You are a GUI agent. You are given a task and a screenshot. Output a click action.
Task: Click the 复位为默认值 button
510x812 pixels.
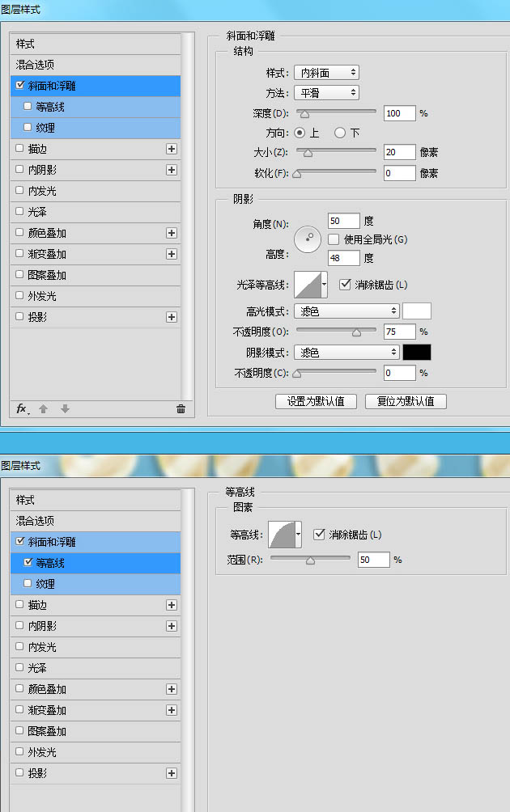click(406, 401)
